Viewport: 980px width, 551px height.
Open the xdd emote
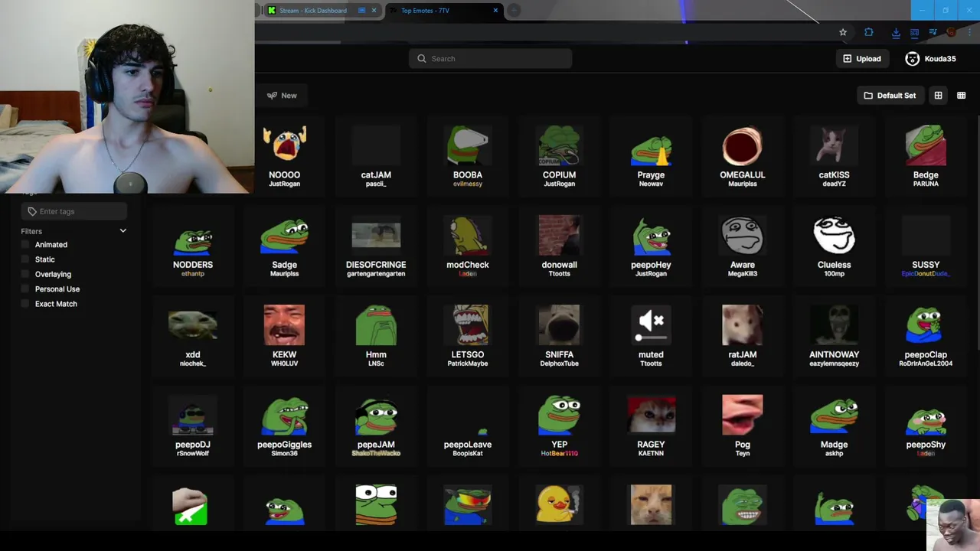(x=193, y=336)
